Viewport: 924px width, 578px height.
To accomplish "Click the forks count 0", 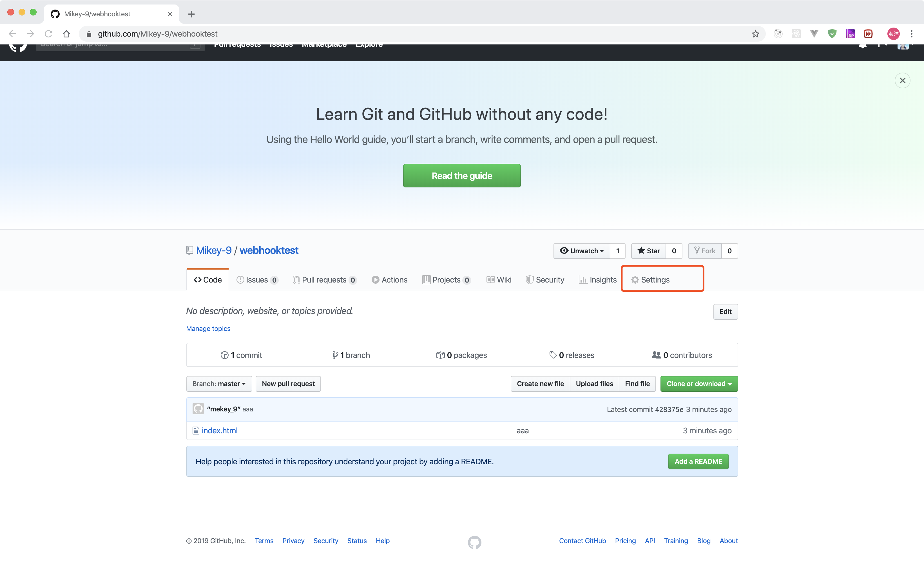I will click(729, 251).
